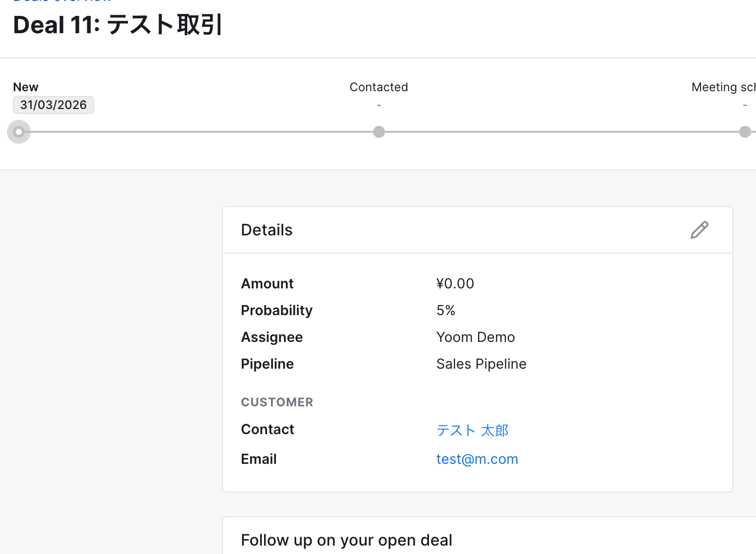Go back via Deals overview breadcrumb

(62, 1)
